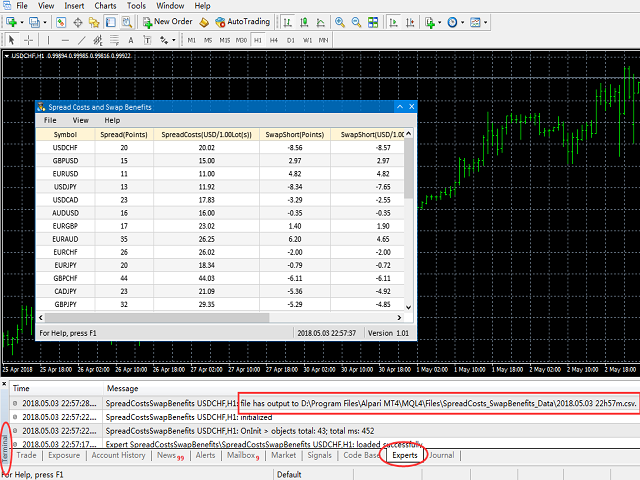This screenshot has height=480, width=640.
Task: Click the Templates icon
Action: coord(475,22)
